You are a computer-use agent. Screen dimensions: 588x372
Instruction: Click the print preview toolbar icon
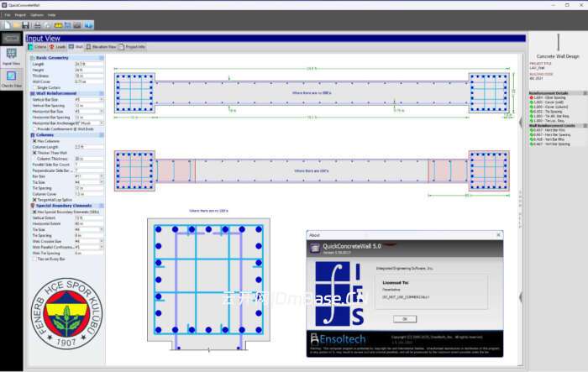click(x=48, y=25)
